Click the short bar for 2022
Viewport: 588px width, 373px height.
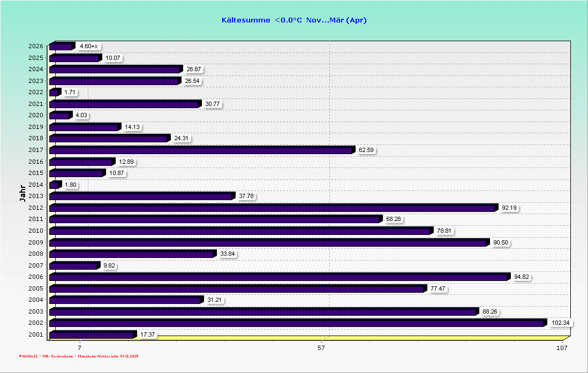pos(54,93)
